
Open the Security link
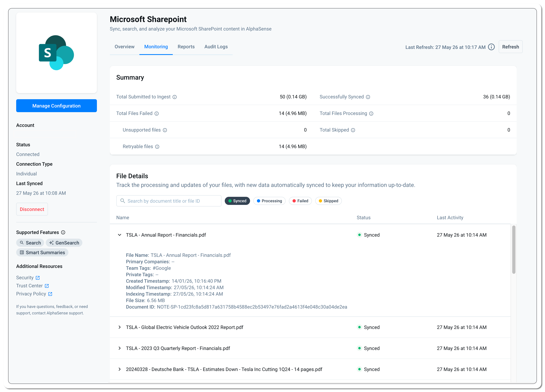click(25, 278)
